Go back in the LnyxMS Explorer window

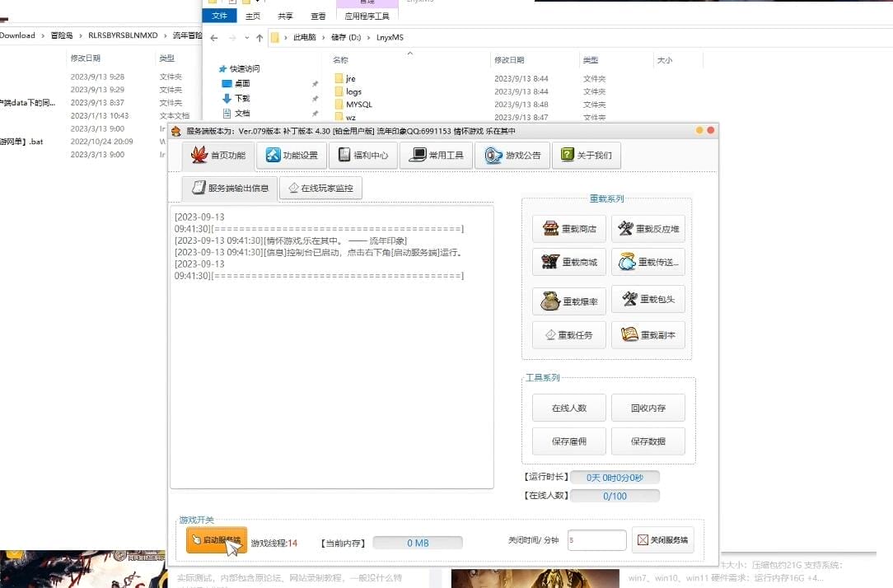tap(214, 38)
